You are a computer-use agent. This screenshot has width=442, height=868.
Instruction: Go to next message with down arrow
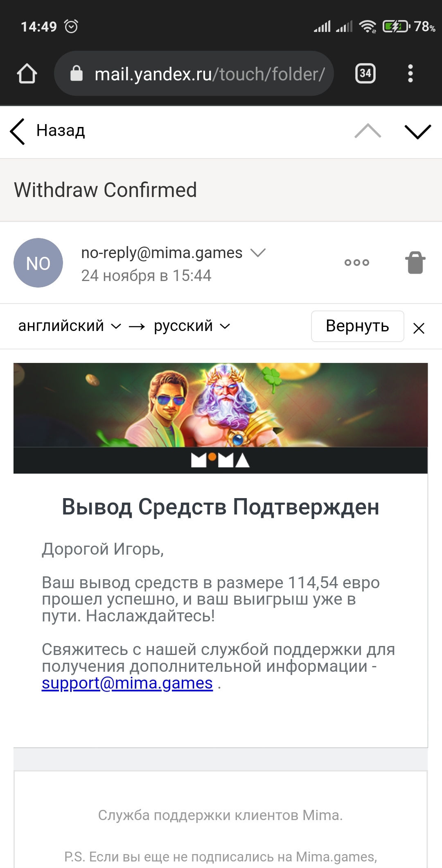(417, 131)
